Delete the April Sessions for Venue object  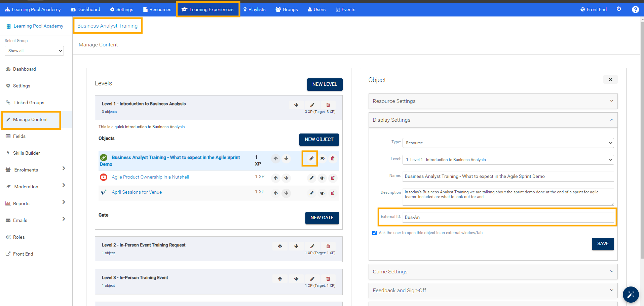[333, 193]
